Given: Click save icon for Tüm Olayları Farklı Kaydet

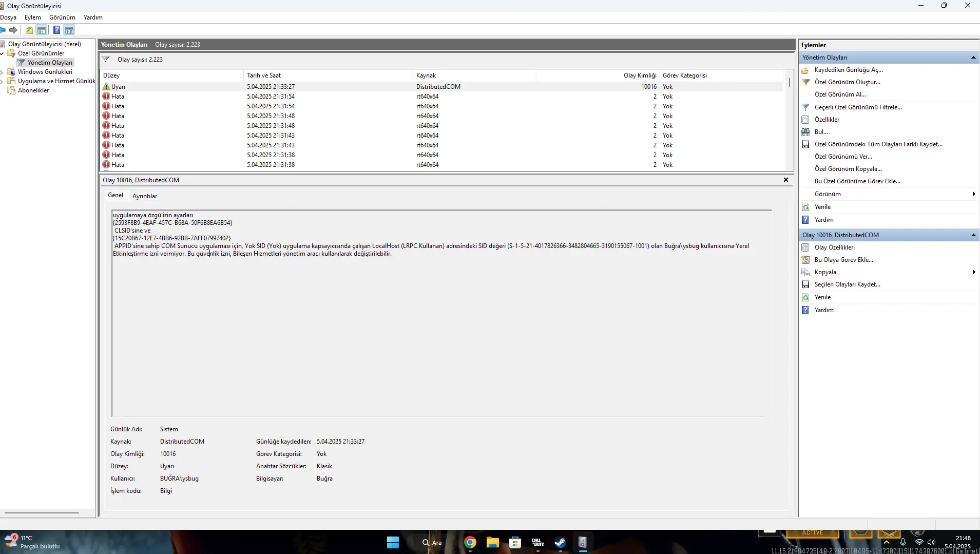Looking at the screenshot, I should (x=805, y=144).
